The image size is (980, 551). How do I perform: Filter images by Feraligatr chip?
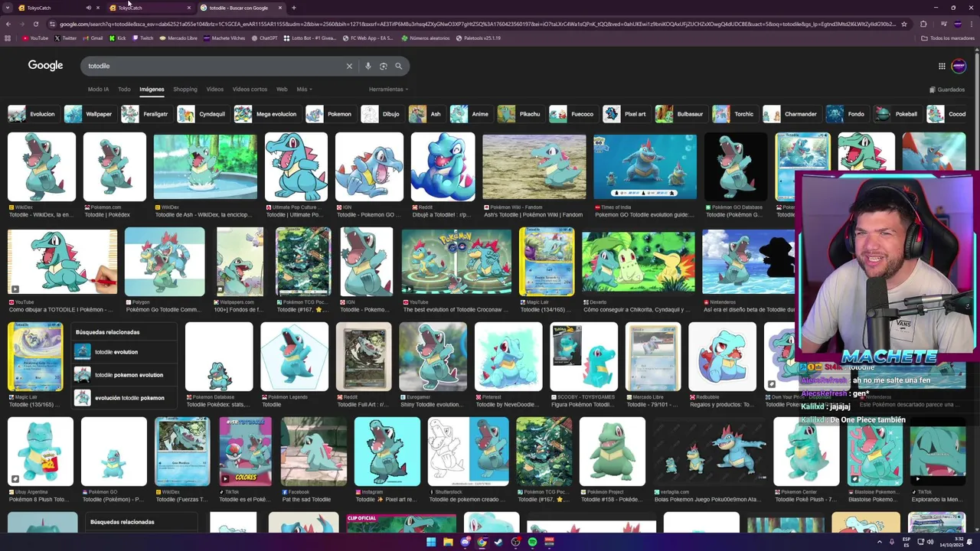[x=145, y=114]
